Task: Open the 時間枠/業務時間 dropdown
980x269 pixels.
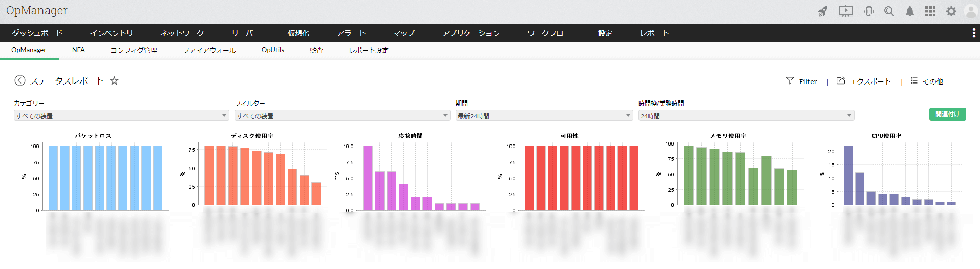Action: tap(746, 116)
